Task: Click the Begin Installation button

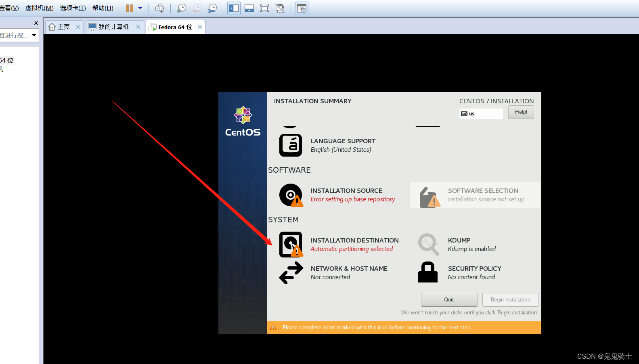Action: (x=511, y=300)
